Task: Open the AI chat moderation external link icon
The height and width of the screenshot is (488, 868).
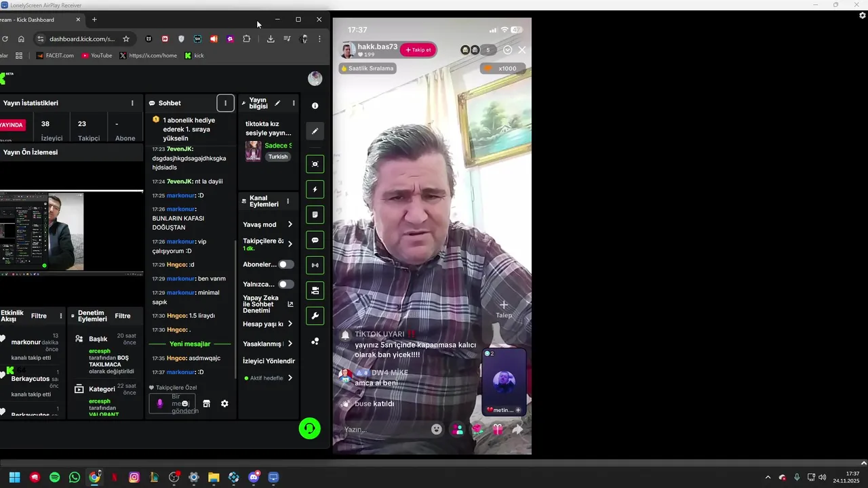Action: [x=290, y=304]
